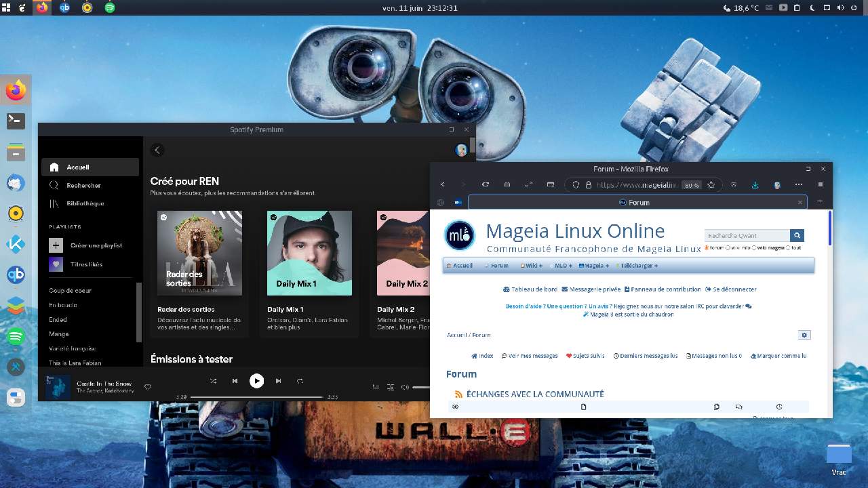868x488 pixels.
Task: Launch qBittorrent from the left dock
Action: pos(16,274)
